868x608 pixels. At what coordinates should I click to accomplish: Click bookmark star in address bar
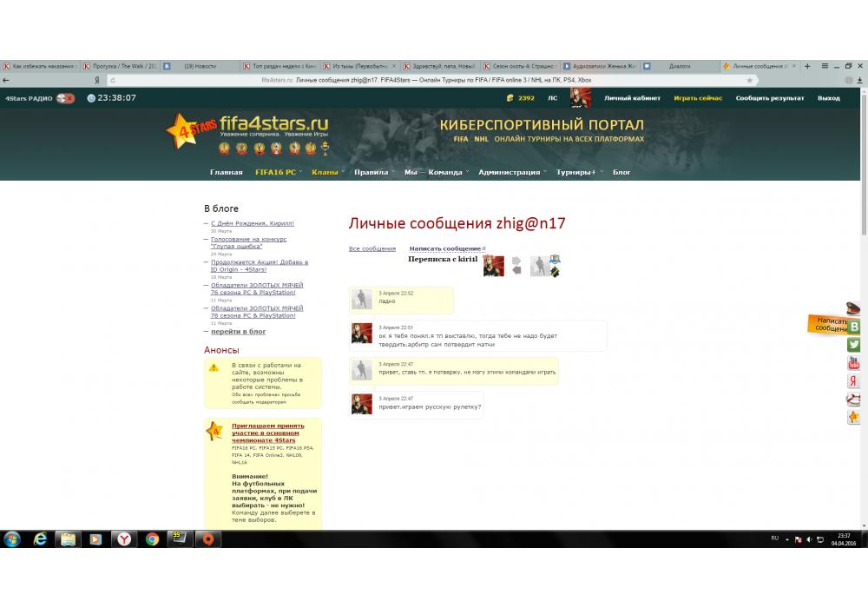750,80
